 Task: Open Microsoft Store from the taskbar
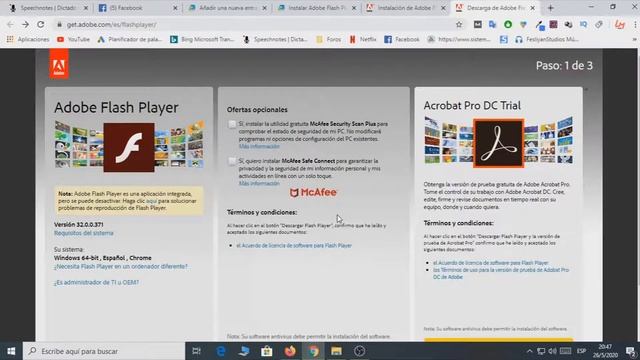[x=267, y=351]
